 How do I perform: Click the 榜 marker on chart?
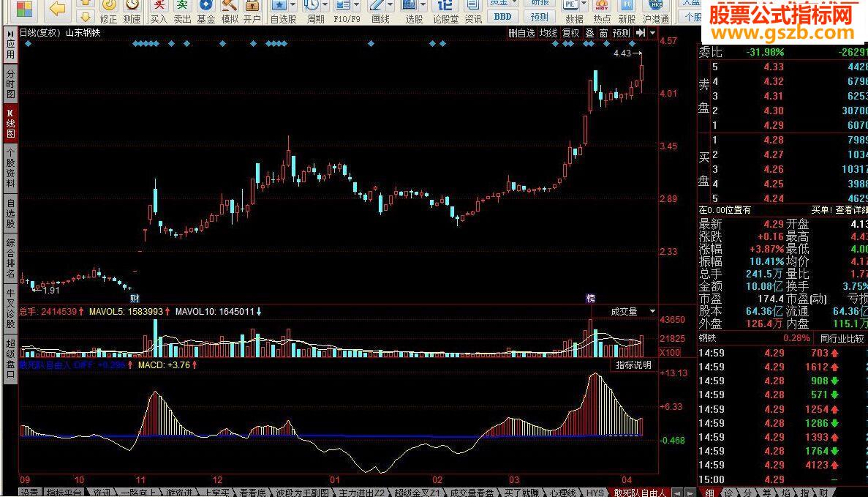pos(591,299)
